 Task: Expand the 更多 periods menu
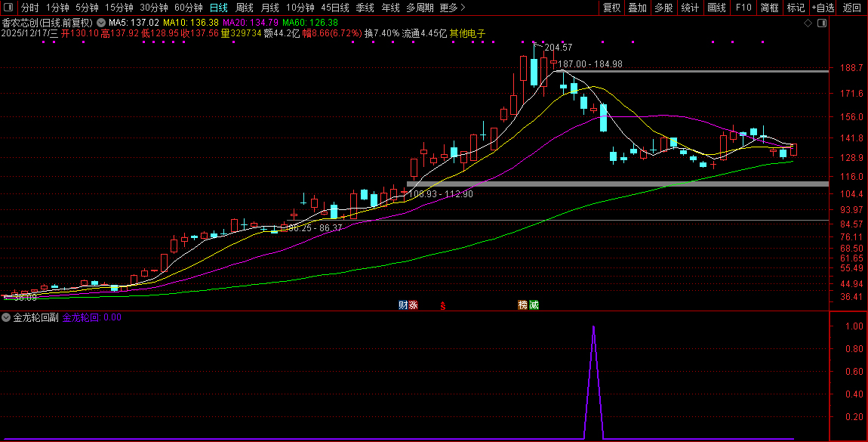coord(451,8)
